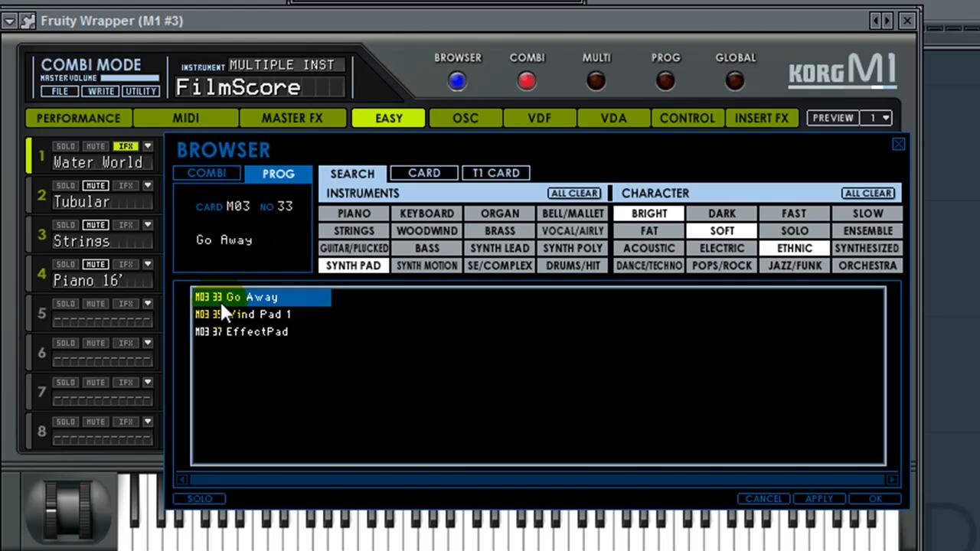Adjust the master volume slider

pos(129,78)
